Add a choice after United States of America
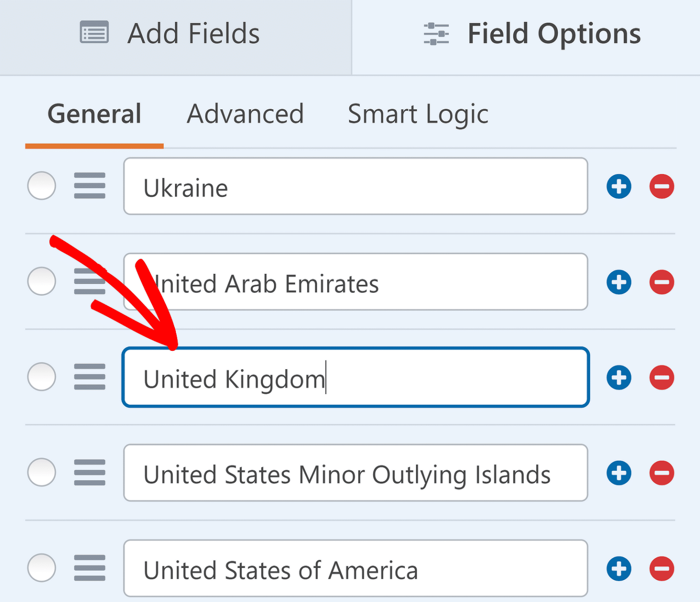Image resolution: width=700 pixels, height=602 pixels. pos(618,568)
